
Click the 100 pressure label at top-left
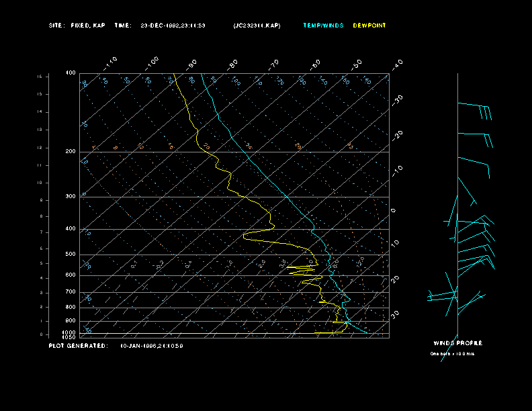pos(71,73)
